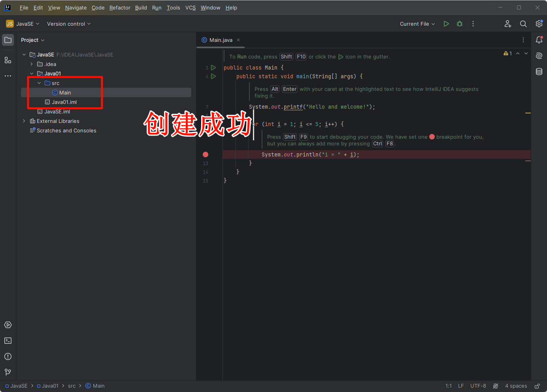Toggle the status bar inspection highlighting icon
The height and width of the screenshot is (392, 547).
coord(496,386)
